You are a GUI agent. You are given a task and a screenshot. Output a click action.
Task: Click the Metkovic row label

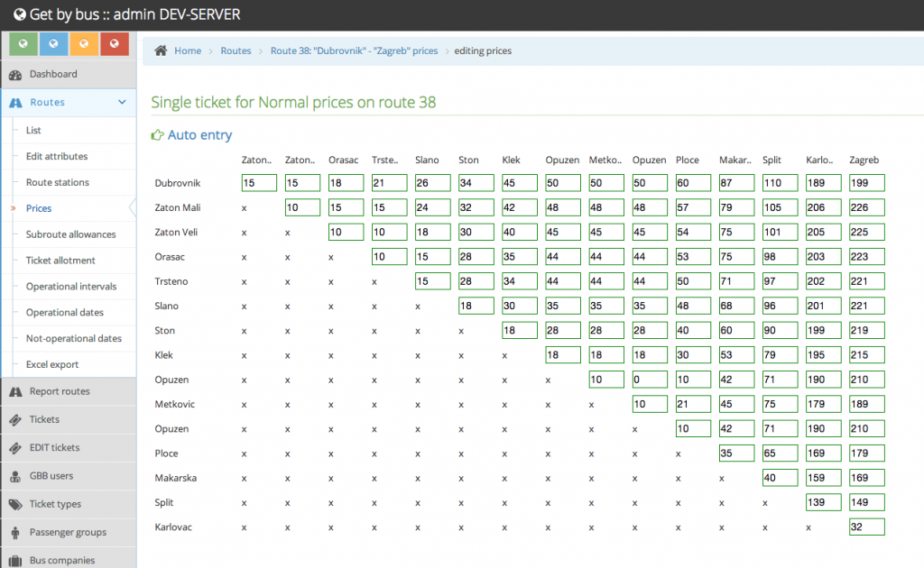[174, 405]
